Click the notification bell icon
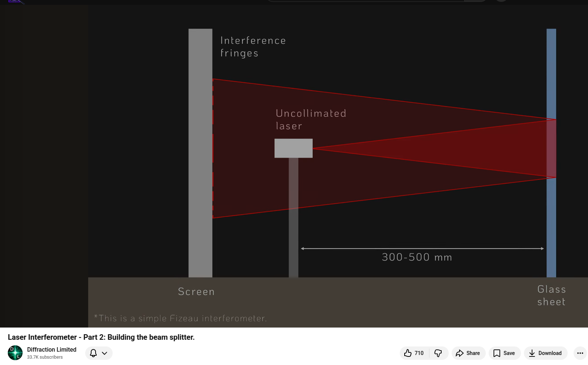588x365 pixels. (x=93, y=353)
